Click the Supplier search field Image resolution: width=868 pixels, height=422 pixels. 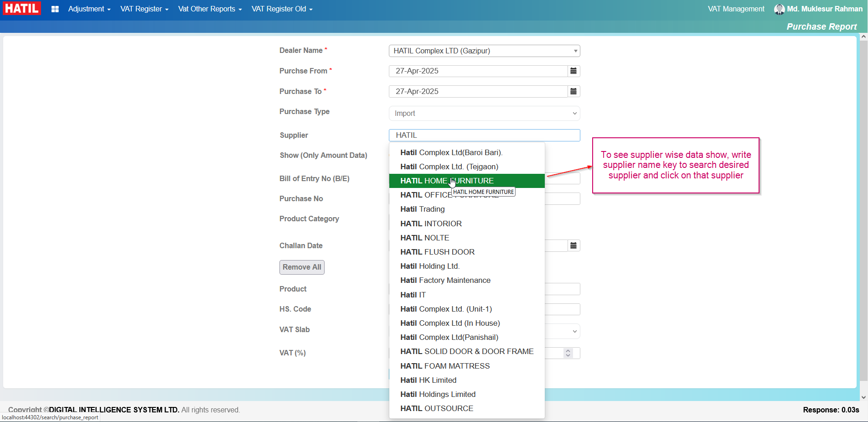click(484, 135)
